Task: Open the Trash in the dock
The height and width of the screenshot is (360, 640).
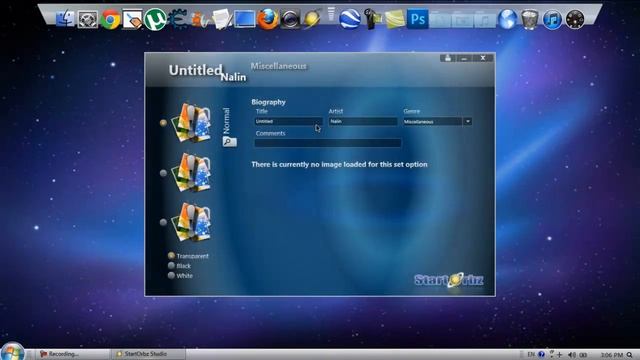Action: tap(530, 19)
